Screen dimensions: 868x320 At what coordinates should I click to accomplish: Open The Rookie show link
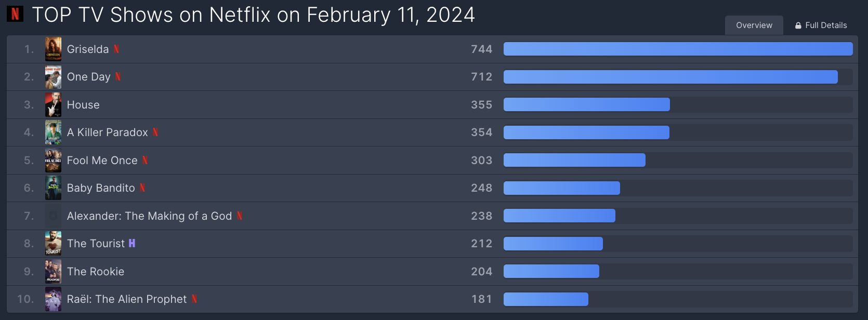[x=96, y=271]
